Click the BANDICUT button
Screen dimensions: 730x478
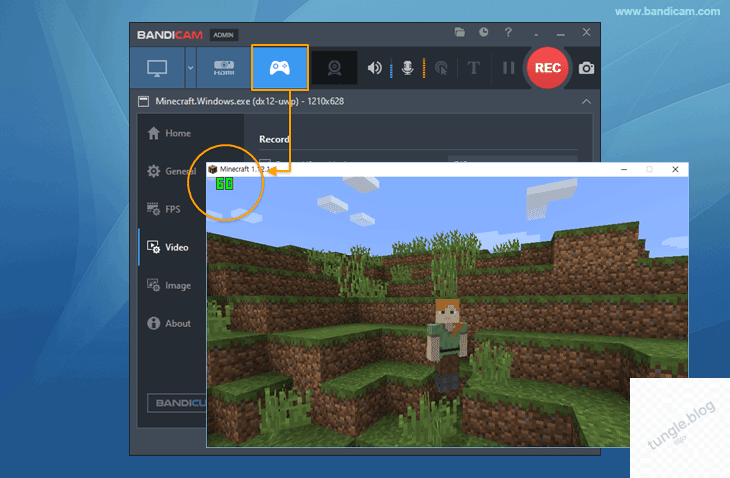tap(177, 403)
